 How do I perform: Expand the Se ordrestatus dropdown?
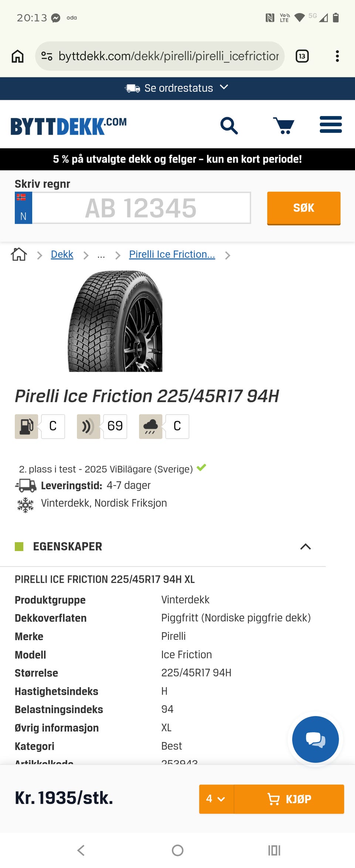coord(177,88)
